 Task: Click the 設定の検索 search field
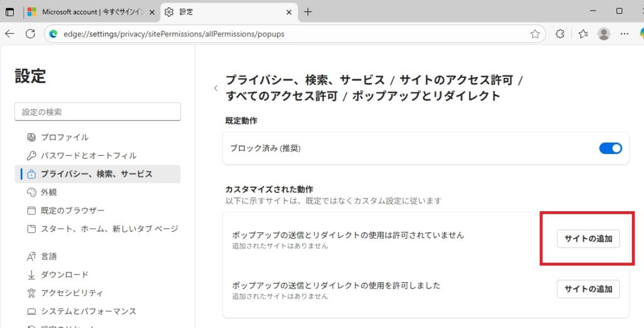tap(97, 112)
